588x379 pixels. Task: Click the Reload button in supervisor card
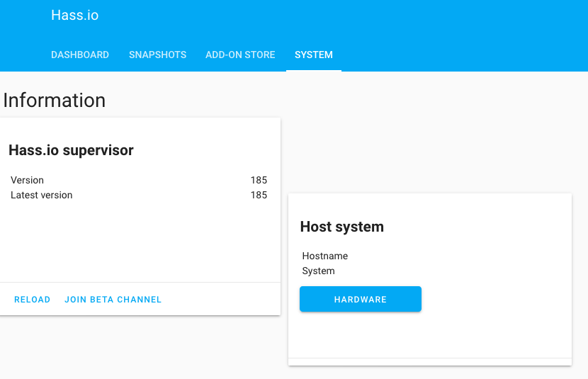(33, 300)
